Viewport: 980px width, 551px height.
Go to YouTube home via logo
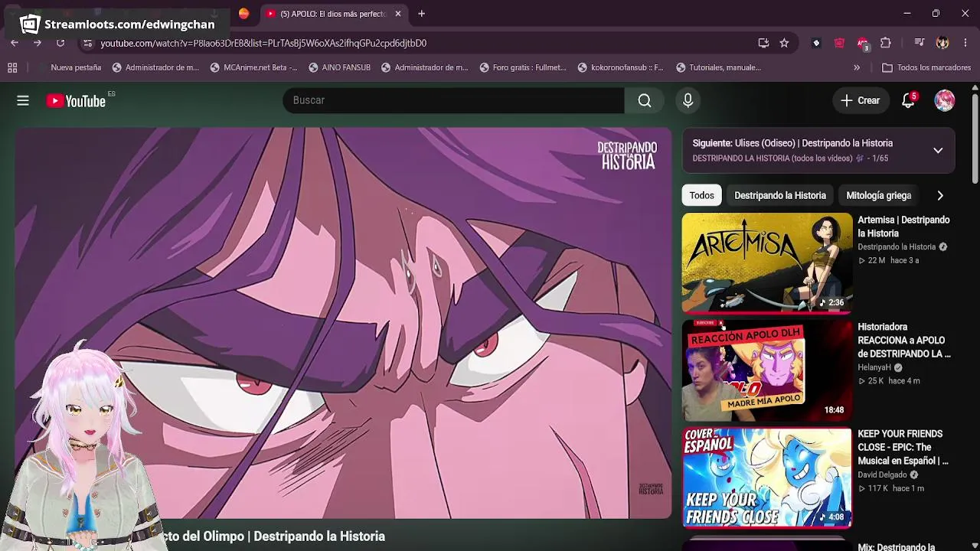76,100
